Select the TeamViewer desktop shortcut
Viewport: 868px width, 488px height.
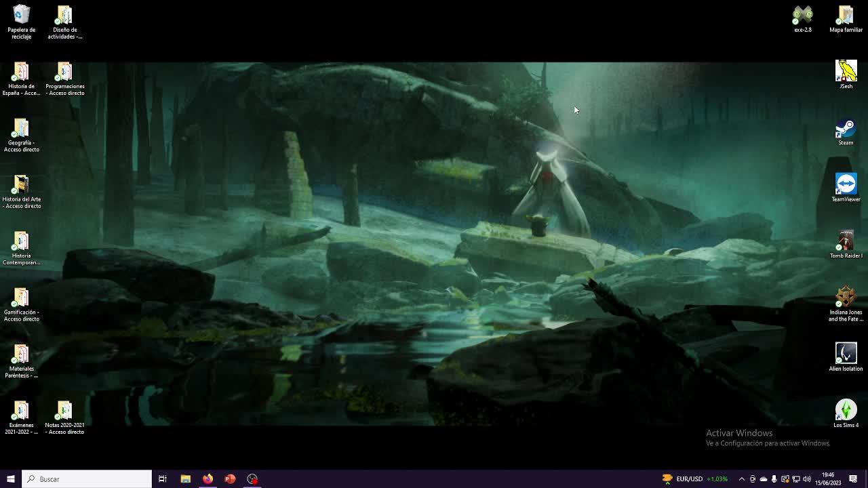(x=846, y=188)
